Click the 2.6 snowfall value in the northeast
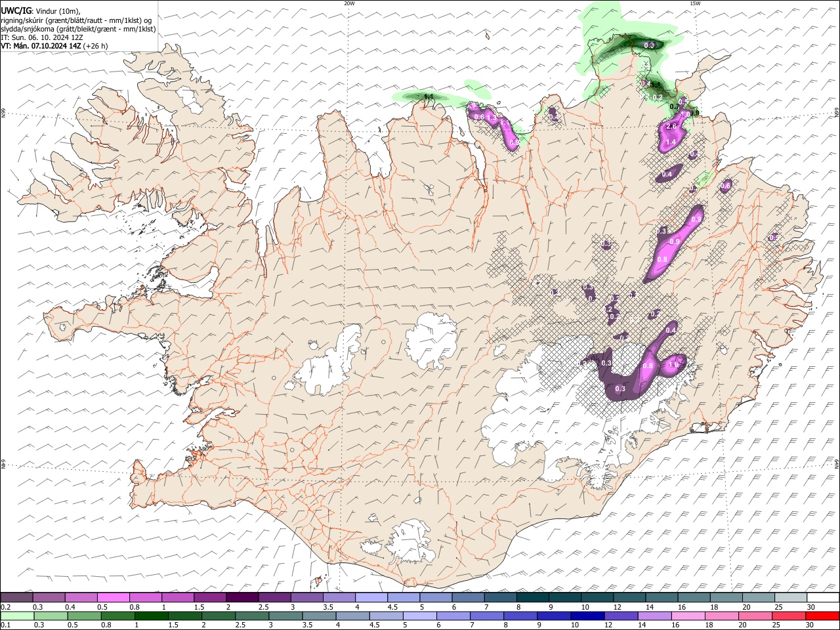840x630 pixels. click(x=671, y=126)
